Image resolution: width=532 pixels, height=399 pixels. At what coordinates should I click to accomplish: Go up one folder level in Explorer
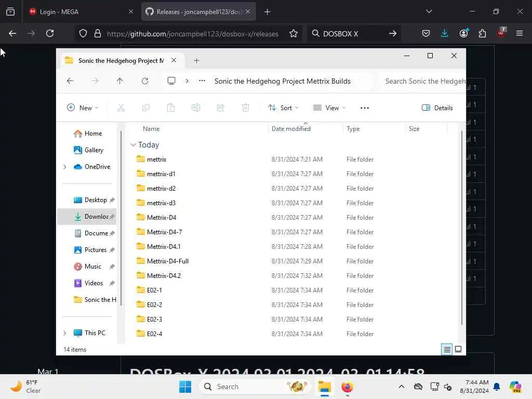[120, 81]
